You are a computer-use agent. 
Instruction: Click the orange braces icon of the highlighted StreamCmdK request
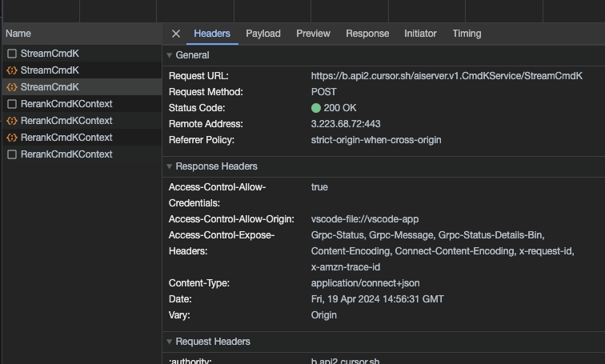coord(12,87)
